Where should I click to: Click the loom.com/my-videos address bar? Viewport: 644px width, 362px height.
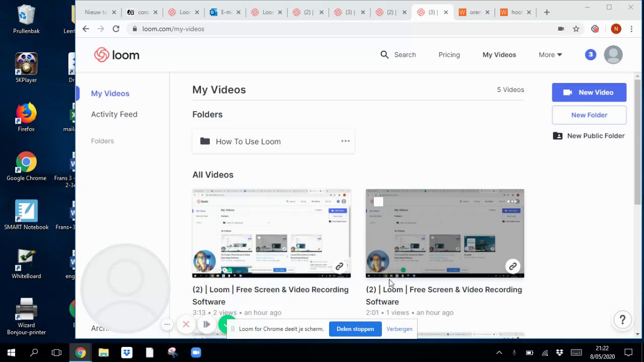pyautogui.click(x=342, y=29)
